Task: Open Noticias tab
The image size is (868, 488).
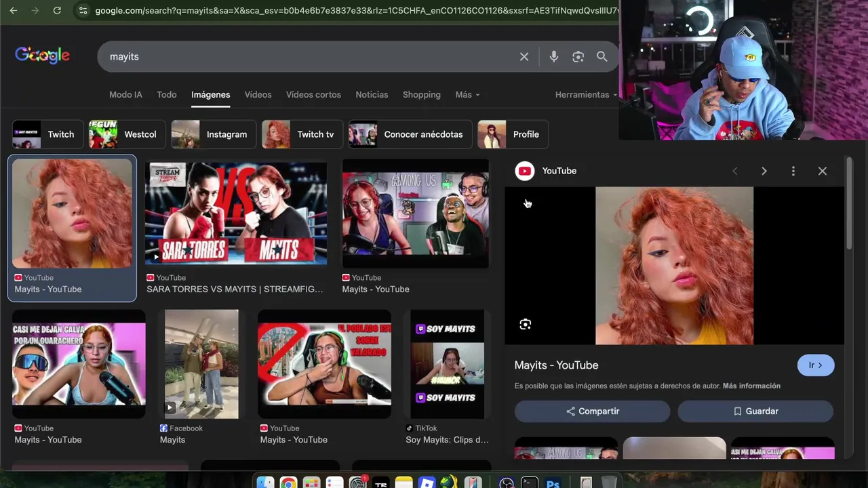Action: 372,95
